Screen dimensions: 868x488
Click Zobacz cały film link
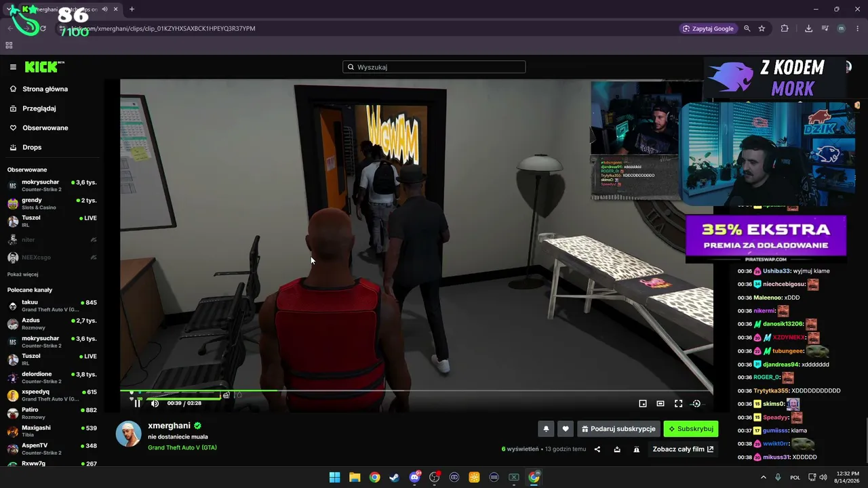(683, 449)
